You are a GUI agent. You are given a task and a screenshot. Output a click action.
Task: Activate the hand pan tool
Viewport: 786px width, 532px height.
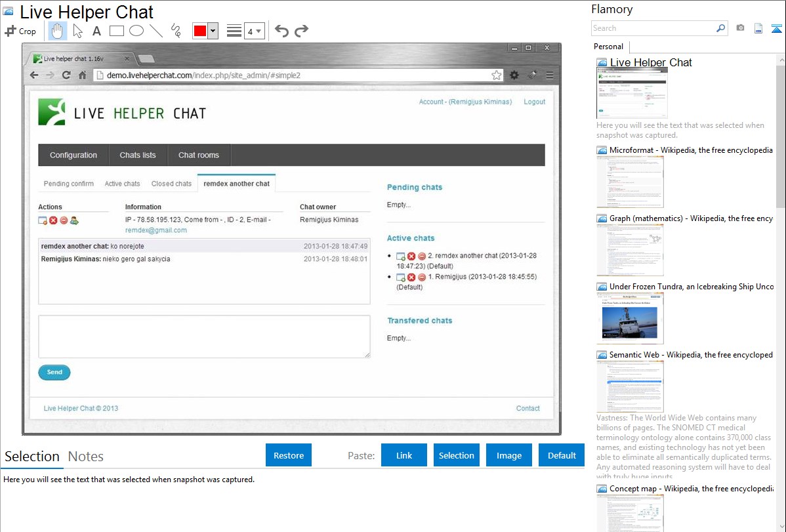(x=58, y=31)
